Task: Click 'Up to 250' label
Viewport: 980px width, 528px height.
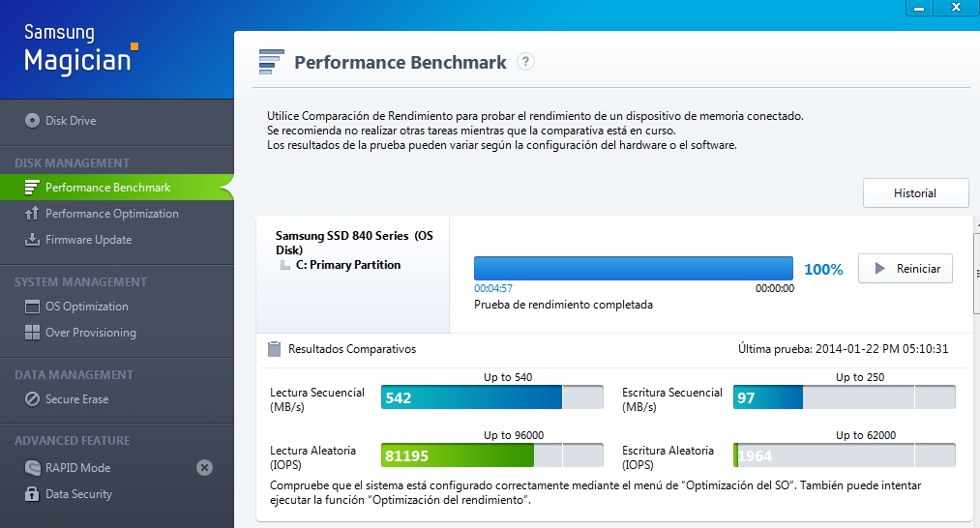Action: tap(860, 377)
